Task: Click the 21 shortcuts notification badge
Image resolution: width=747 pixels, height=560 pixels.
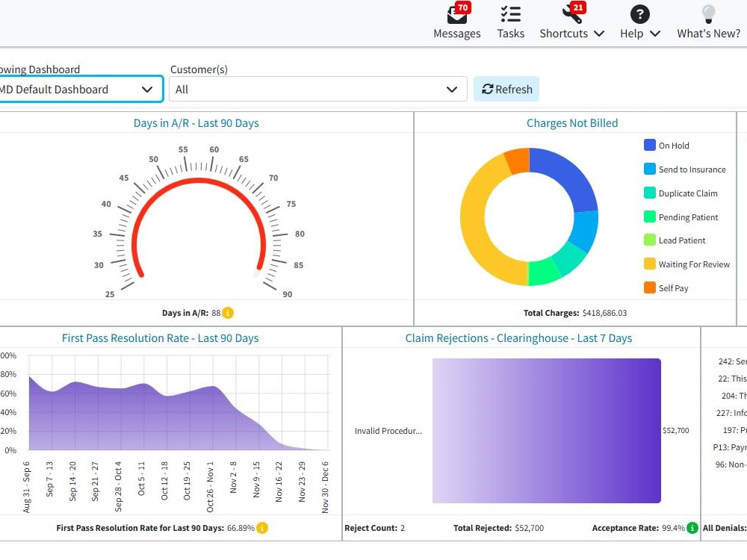Action: pyautogui.click(x=578, y=7)
